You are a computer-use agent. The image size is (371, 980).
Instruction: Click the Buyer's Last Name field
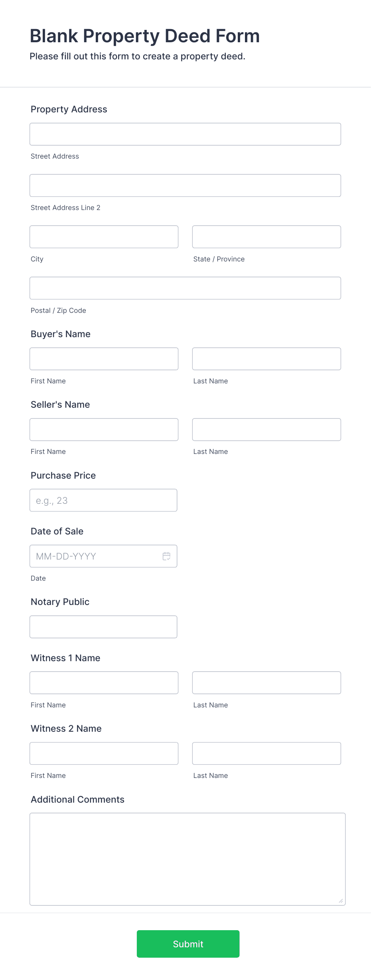pyautogui.click(x=266, y=358)
